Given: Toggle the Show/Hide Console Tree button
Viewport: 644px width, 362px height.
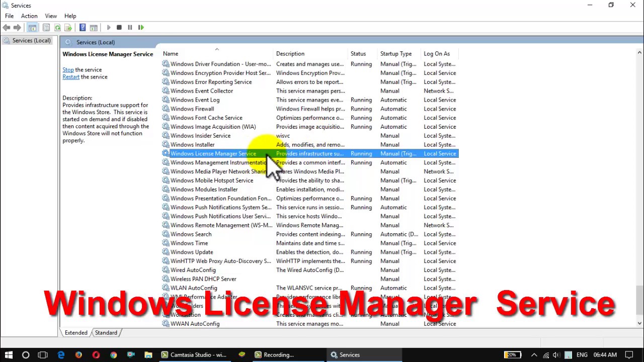Looking at the screenshot, I should (x=32, y=28).
